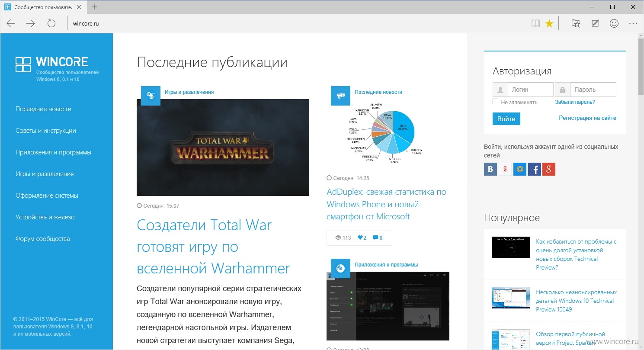
Task: Switch to the 'Сообщество пользователей' browser tab
Action: click(x=43, y=7)
